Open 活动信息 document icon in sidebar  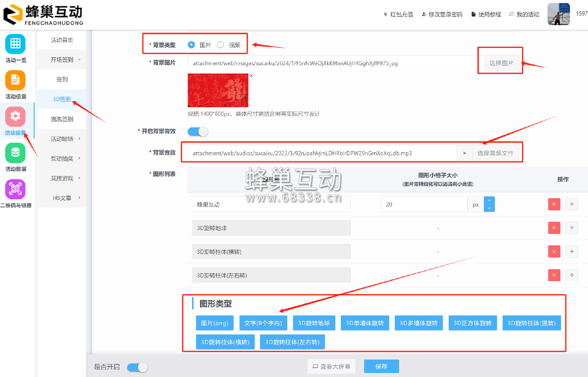click(x=15, y=80)
